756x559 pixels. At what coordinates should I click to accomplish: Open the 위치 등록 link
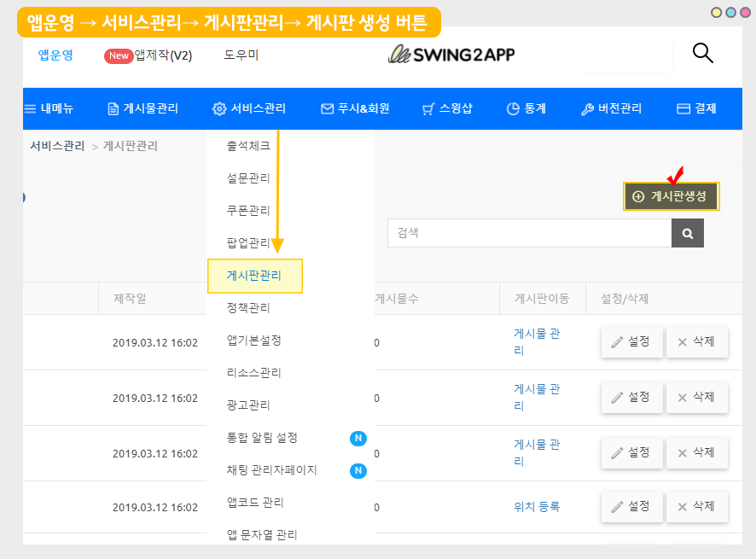point(537,506)
